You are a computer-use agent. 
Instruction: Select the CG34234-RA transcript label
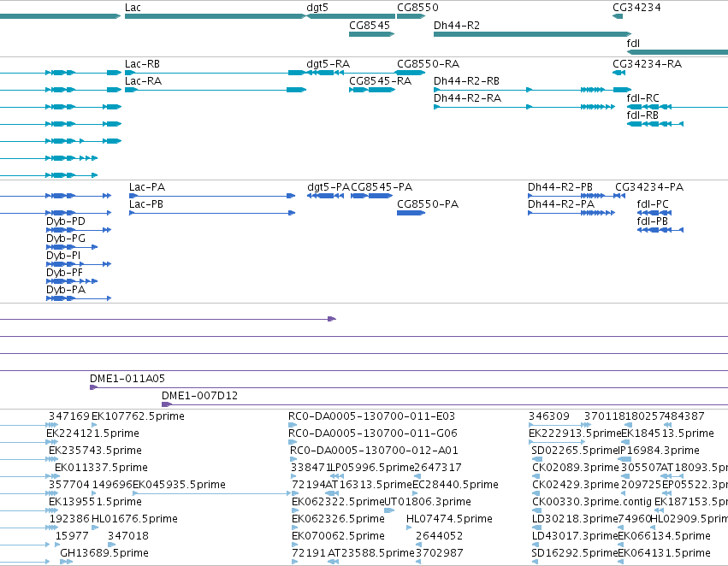click(648, 64)
